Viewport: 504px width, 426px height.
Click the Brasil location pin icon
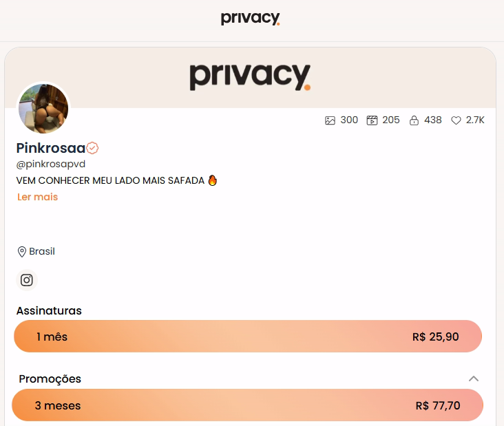[21, 252]
